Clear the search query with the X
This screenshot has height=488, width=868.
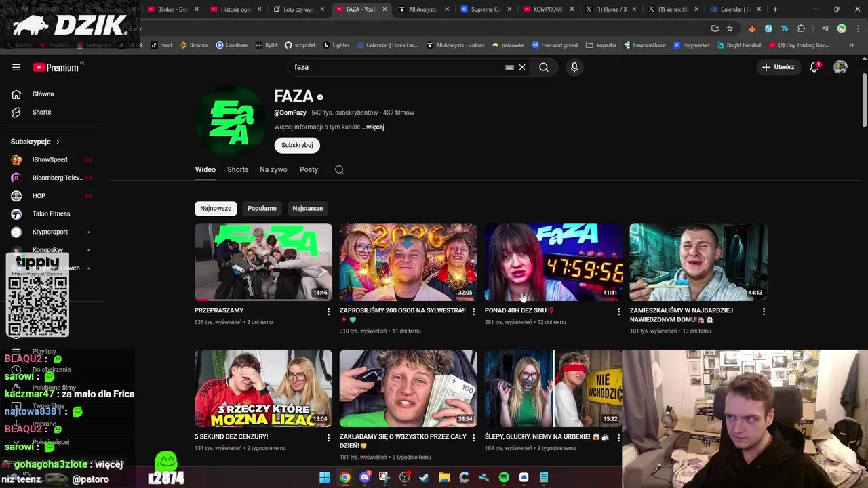point(522,67)
